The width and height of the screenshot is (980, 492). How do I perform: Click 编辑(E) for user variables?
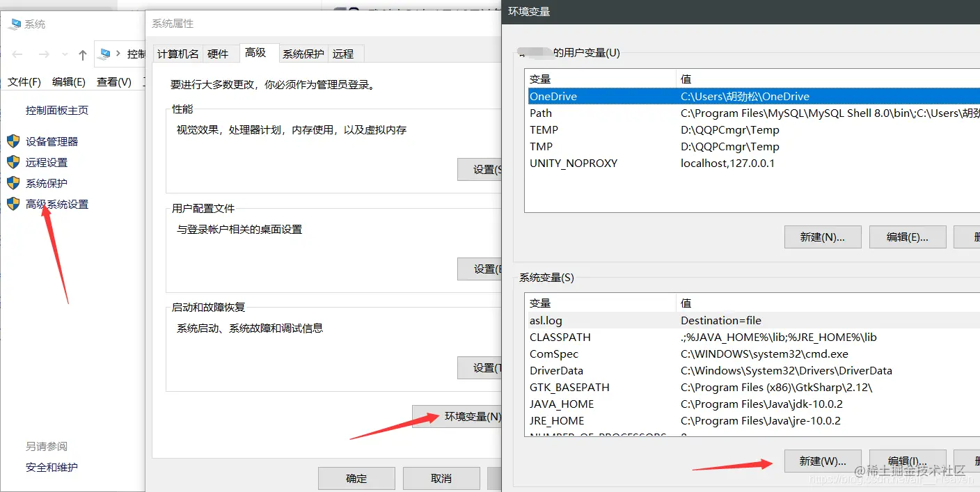(908, 237)
